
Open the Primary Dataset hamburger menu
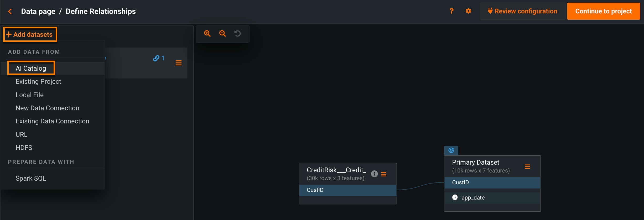(527, 167)
